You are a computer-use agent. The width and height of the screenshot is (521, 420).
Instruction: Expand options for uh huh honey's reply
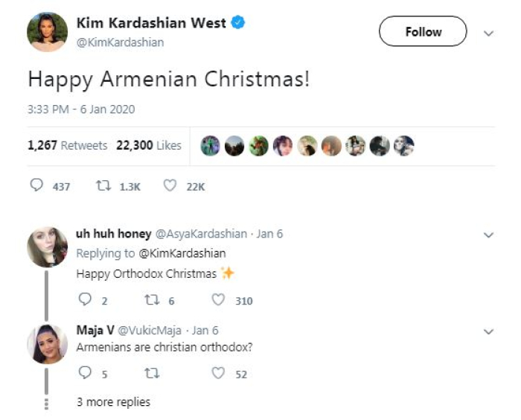click(x=489, y=235)
